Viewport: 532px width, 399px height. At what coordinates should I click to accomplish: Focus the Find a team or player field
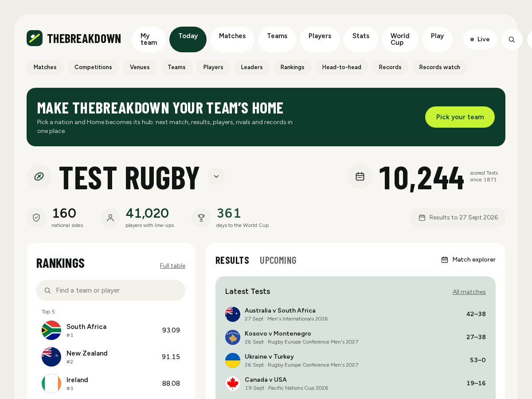(x=111, y=290)
